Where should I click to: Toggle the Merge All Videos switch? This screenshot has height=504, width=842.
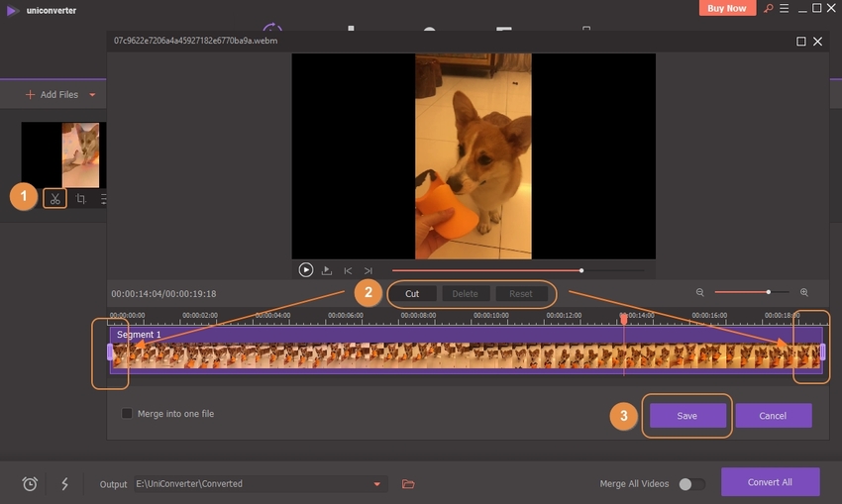click(691, 484)
